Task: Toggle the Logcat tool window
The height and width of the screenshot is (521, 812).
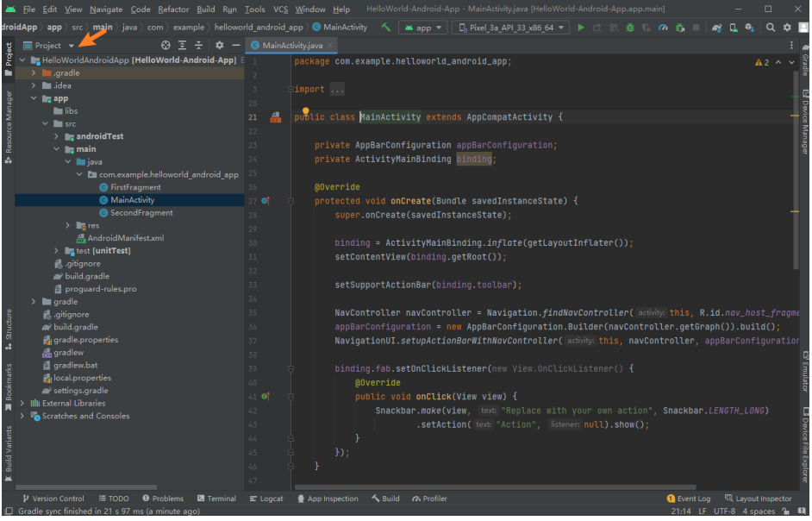Action: [266, 499]
